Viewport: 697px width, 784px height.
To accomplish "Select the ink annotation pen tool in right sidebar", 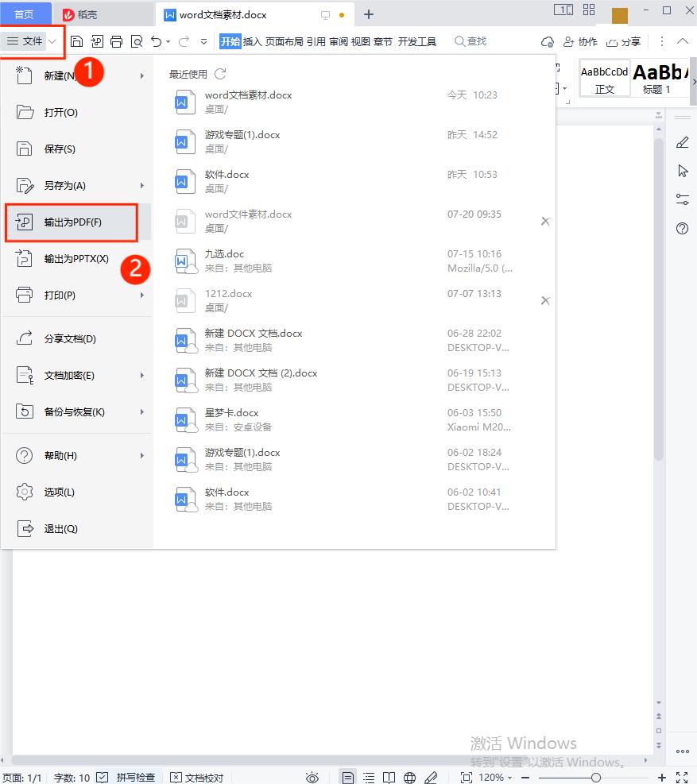I will (682, 142).
